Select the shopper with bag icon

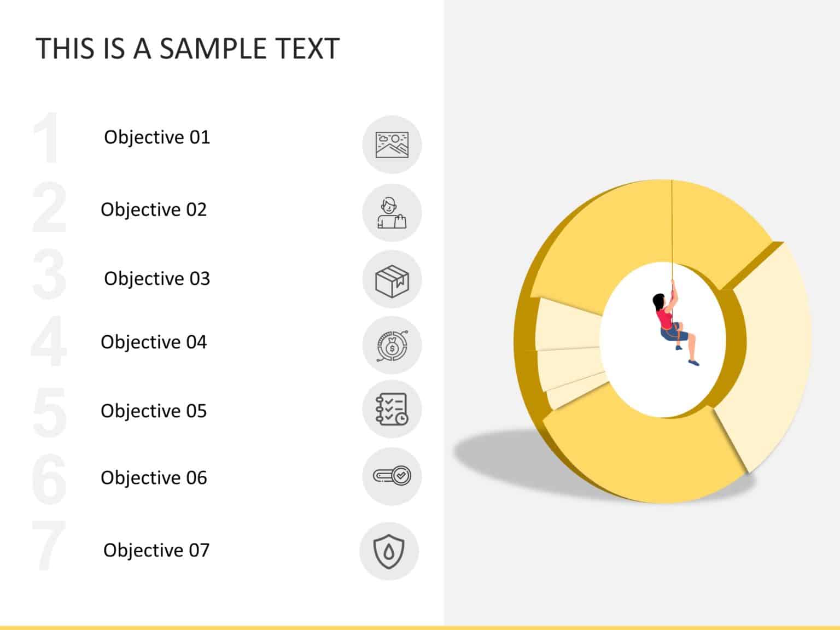(392, 213)
